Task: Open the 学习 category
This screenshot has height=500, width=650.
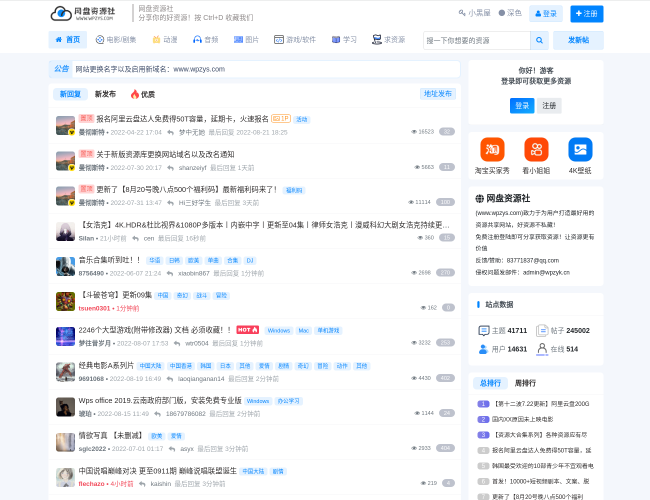Action: point(344,40)
